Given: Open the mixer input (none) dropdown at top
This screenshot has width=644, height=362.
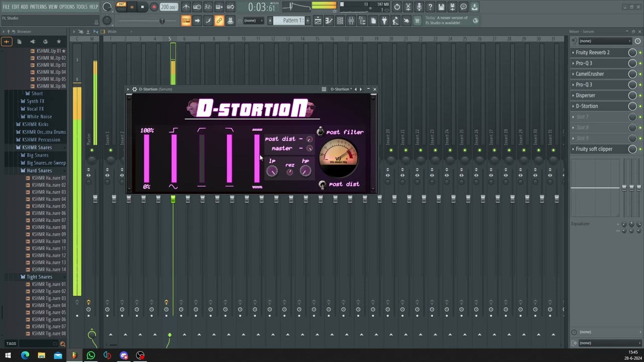Looking at the screenshot, I should (605, 41).
